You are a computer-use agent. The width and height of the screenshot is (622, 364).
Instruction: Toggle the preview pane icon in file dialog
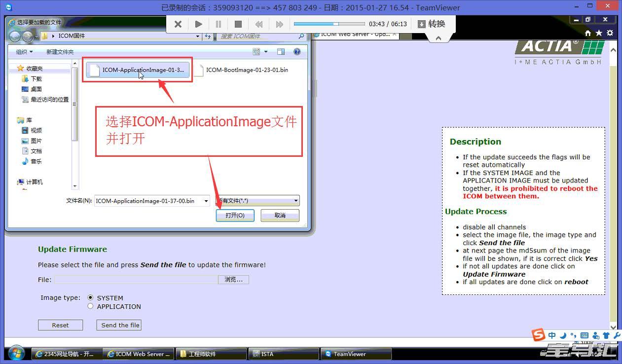point(281,52)
